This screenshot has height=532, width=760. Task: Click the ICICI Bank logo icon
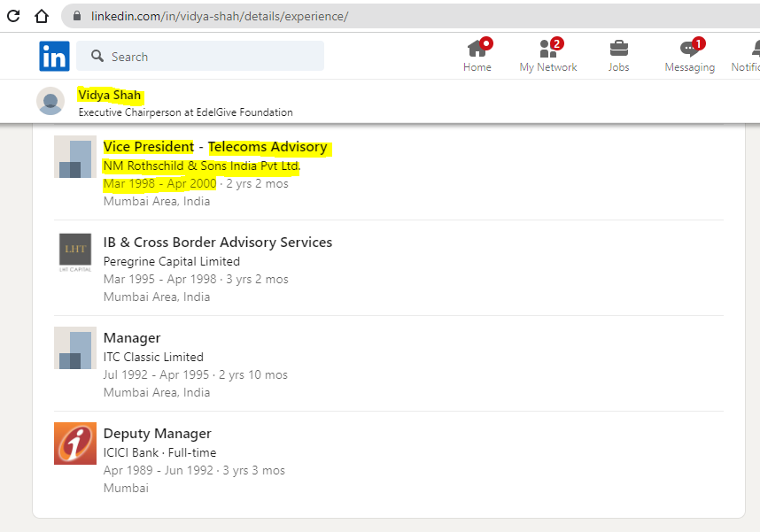click(75, 443)
